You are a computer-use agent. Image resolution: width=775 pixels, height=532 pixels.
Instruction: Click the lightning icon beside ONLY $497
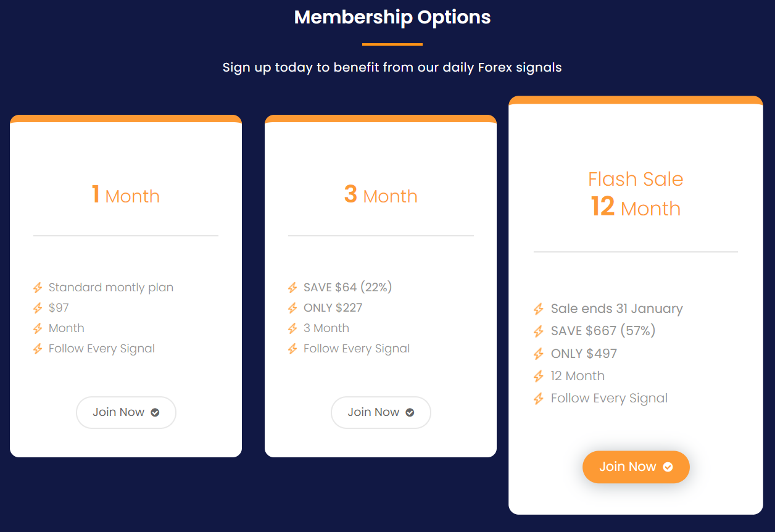click(539, 354)
